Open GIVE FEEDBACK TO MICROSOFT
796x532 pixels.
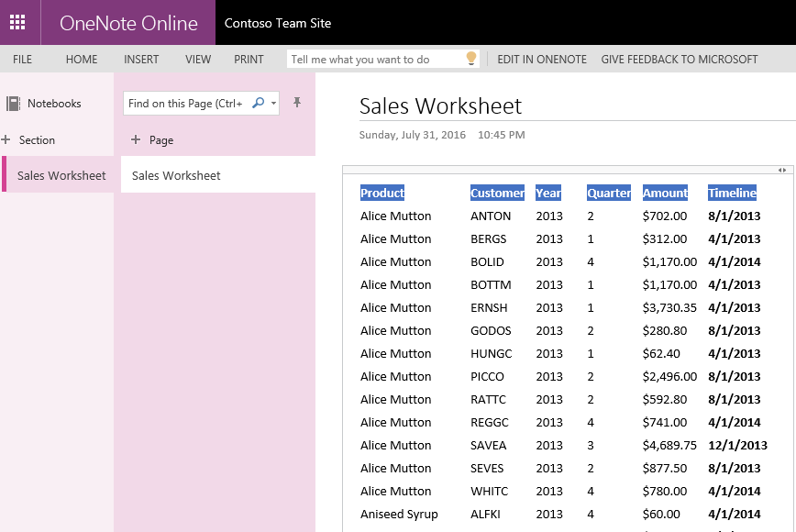point(679,58)
